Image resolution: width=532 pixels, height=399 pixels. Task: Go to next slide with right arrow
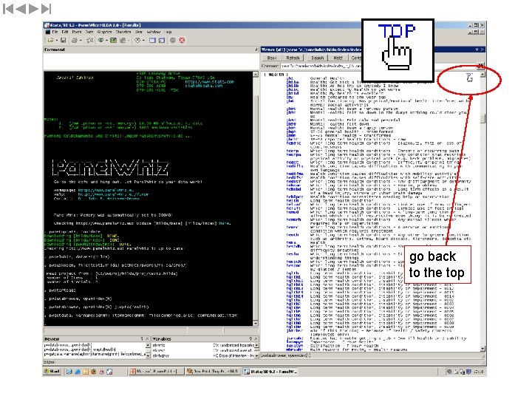33,9
